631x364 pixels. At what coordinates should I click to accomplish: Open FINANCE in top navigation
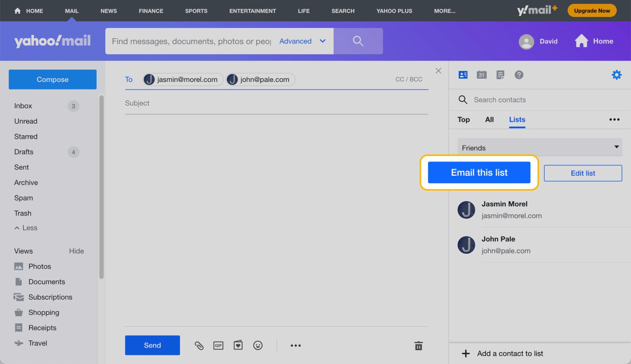(151, 11)
